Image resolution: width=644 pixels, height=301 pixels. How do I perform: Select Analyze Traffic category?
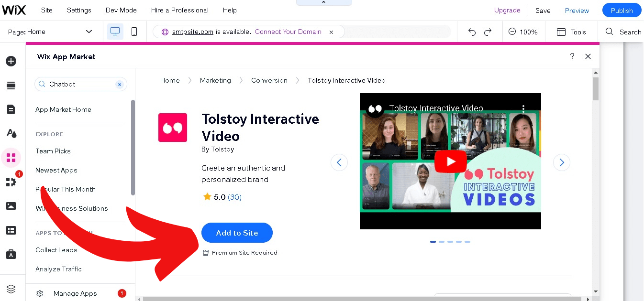58,269
